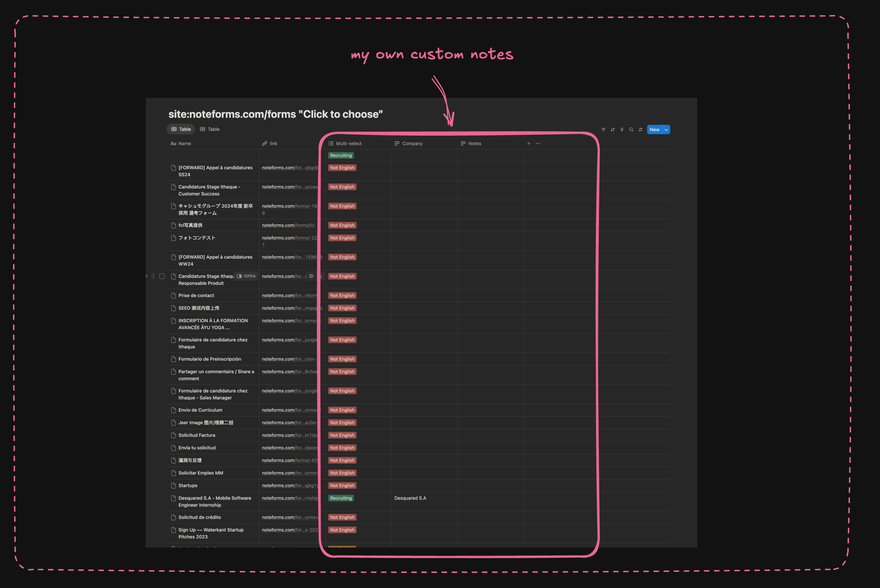The height and width of the screenshot is (588, 880).
Task: Open the New button dropdown chevron
Action: click(x=666, y=129)
